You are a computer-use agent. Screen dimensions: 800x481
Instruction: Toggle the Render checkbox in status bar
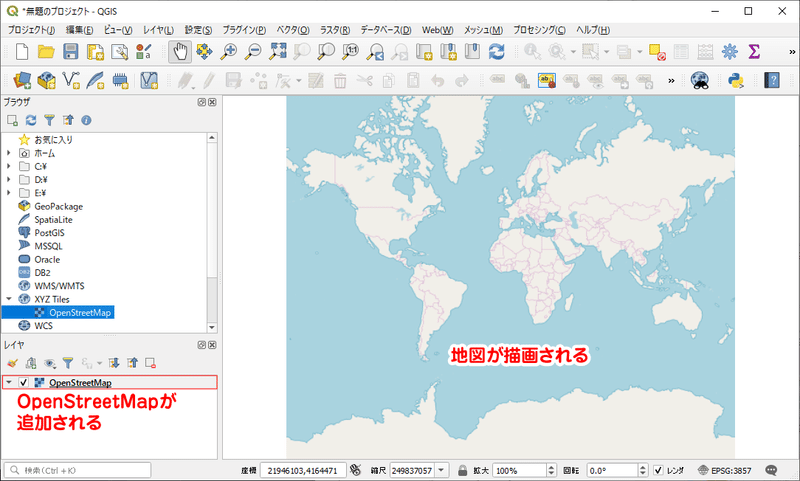click(x=658, y=470)
